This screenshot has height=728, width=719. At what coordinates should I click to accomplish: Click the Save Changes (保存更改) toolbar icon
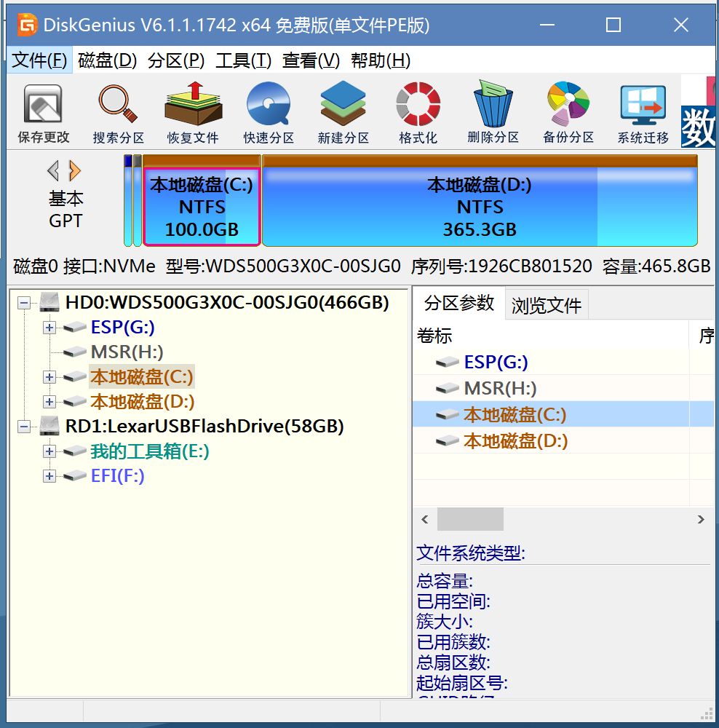point(43,114)
